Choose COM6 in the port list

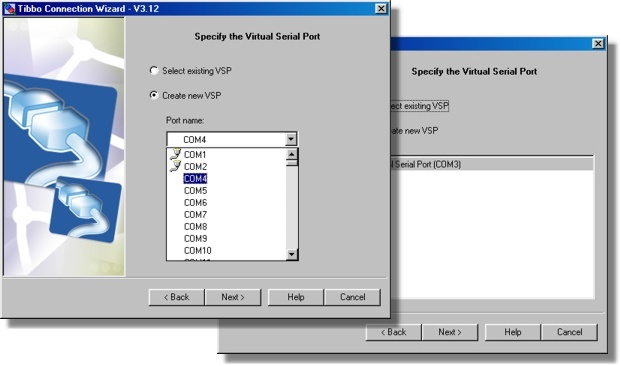tap(195, 202)
